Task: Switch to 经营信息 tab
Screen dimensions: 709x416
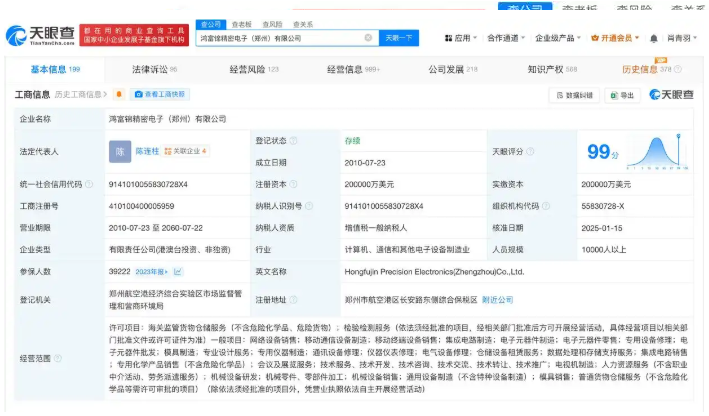Action: (x=354, y=69)
